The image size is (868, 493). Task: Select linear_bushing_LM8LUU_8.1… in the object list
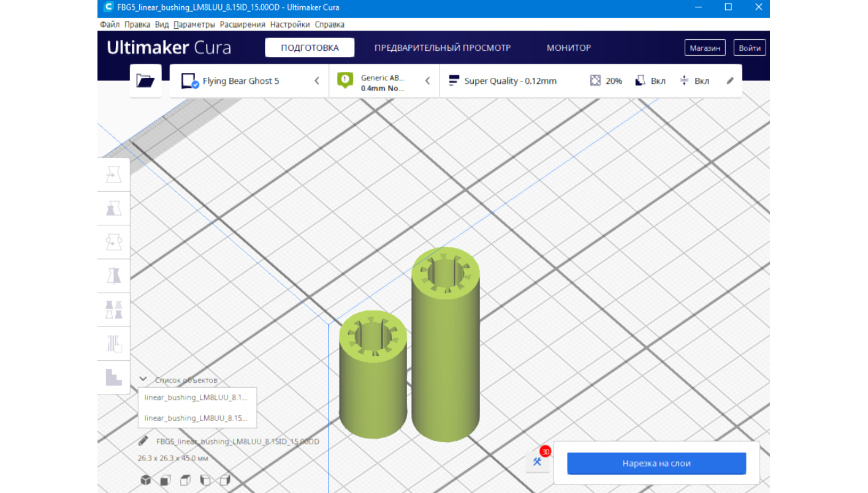[x=197, y=397]
